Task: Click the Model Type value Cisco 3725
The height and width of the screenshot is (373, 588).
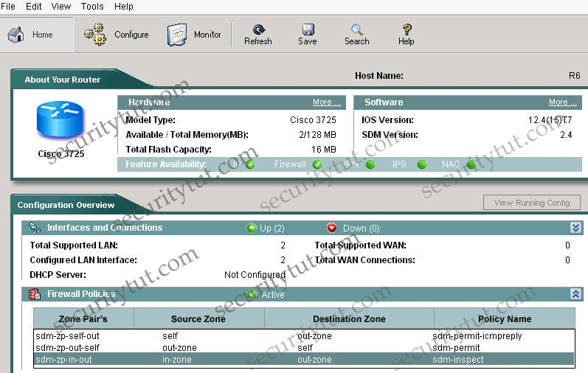Action: pos(313,120)
